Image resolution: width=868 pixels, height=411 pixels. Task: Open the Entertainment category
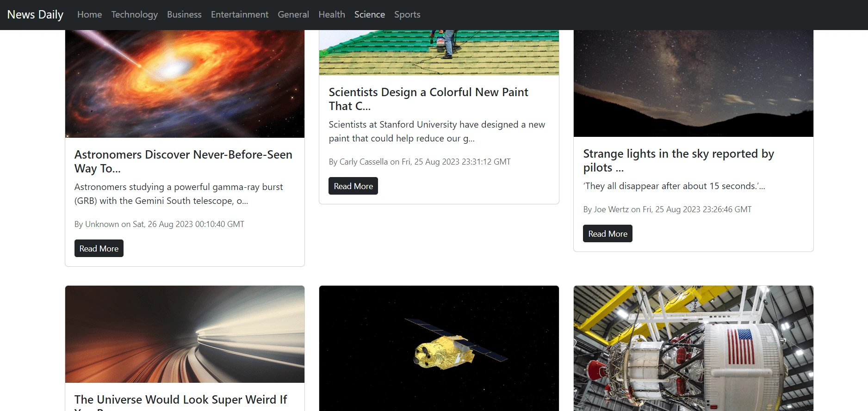coord(240,14)
